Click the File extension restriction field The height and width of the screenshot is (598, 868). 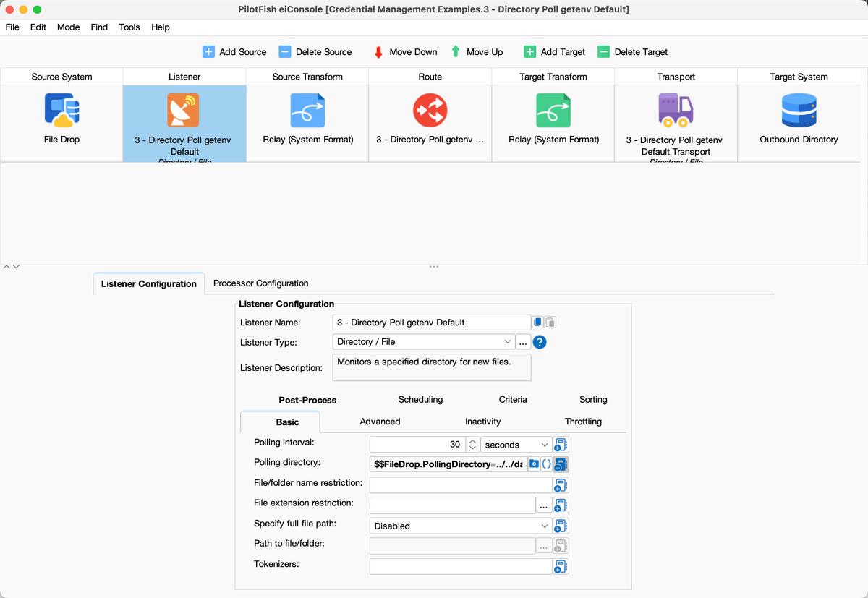click(x=452, y=505)
